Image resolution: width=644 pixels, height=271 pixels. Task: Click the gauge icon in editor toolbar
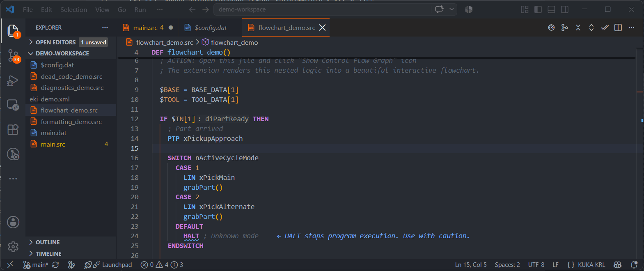[551, 28]
